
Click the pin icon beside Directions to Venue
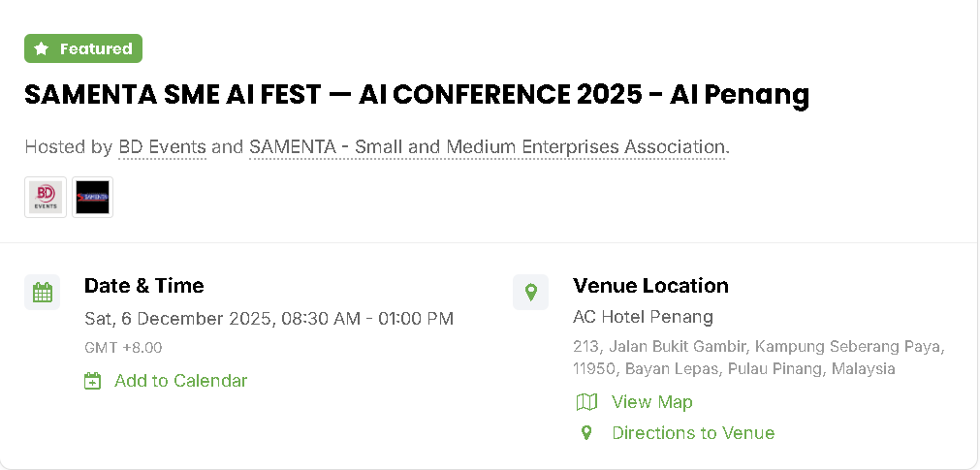click(x=586, y=433)
